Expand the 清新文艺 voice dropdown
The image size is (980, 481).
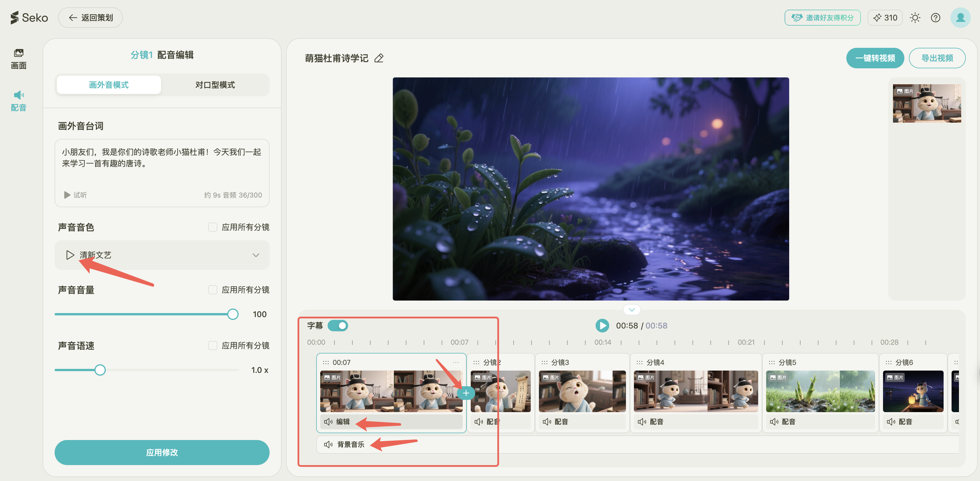[x=256, y=255]
